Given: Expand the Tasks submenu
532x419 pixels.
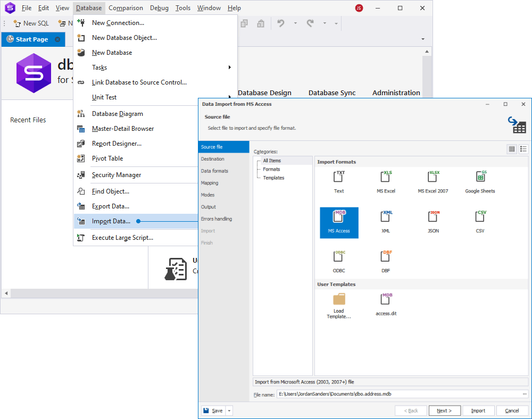Looking at the screenshot, I should pyautogui.click(x=155, y=68).
